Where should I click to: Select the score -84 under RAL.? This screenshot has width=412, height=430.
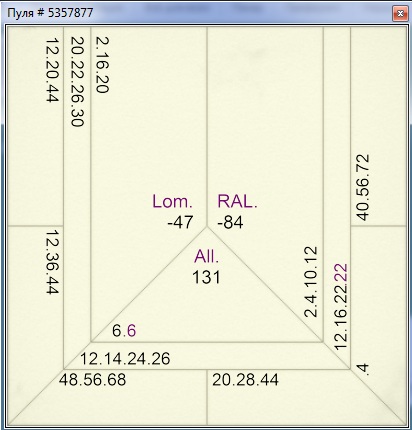pyautogui.click(x=230, y=222)
